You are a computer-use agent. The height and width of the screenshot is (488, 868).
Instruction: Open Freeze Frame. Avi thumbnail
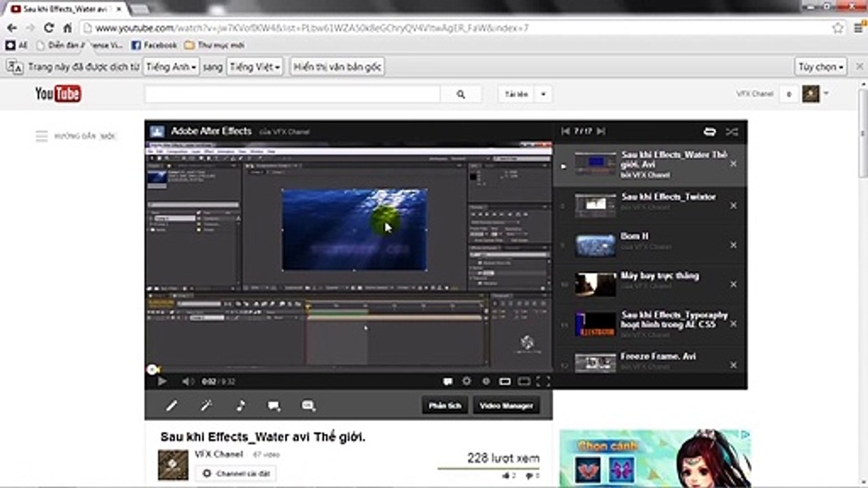[x=595, y=363]
